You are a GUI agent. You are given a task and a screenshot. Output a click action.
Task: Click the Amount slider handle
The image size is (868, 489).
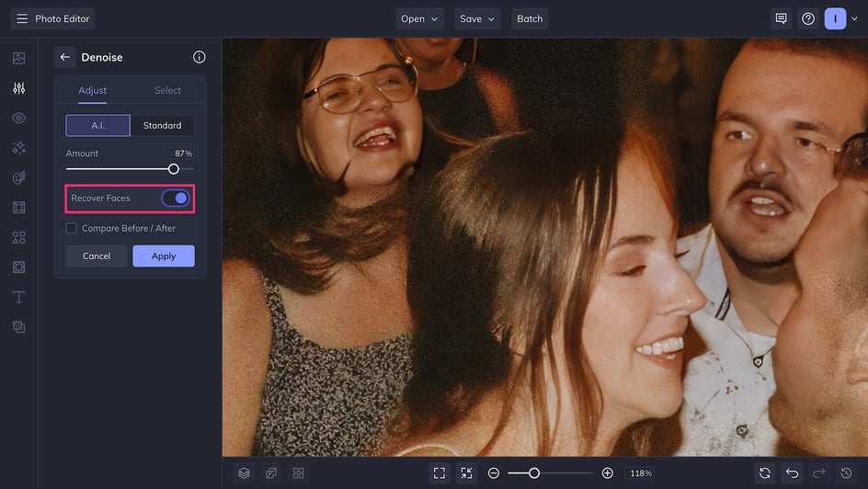point(174,169)
